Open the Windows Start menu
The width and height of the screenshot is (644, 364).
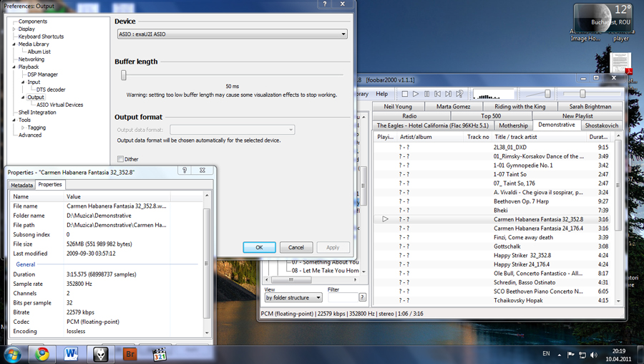pos(13,354)
